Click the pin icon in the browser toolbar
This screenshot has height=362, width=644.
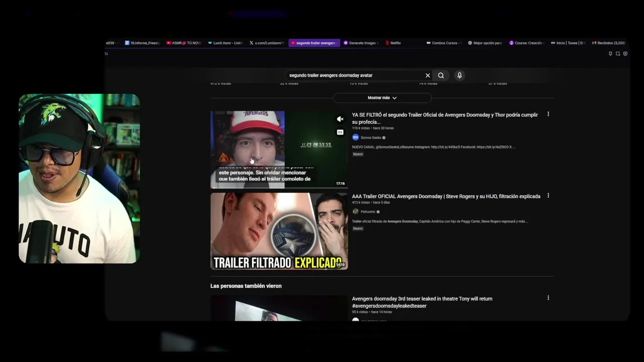610,54
